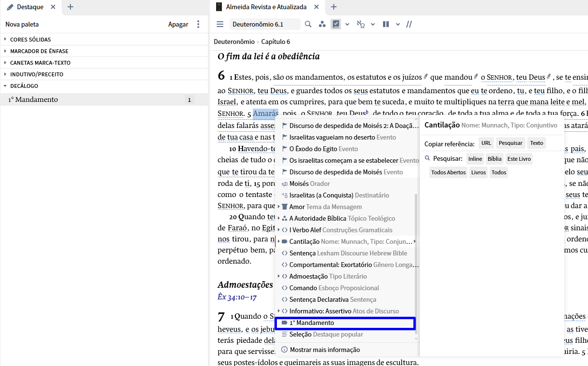Click the context menu scrollbar
The width and height of the screenshot is (588, 366).
[x=416, y=263]
